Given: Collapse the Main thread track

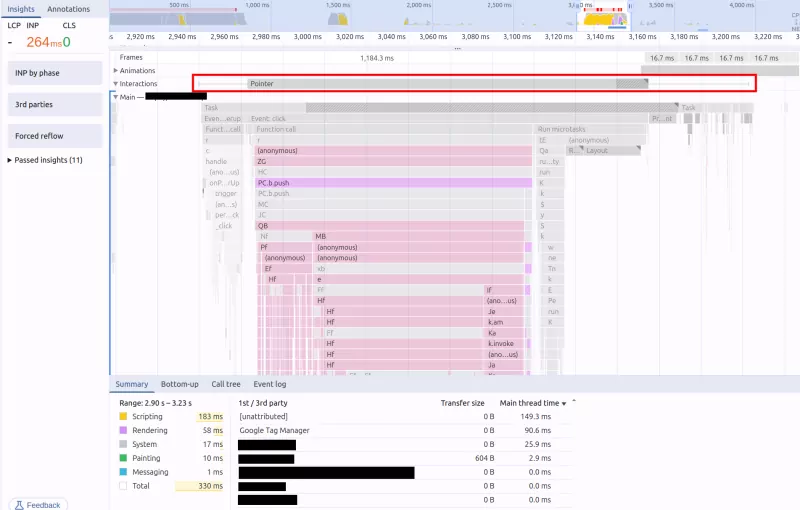Looking at the screenshot, I should [115, 97].
